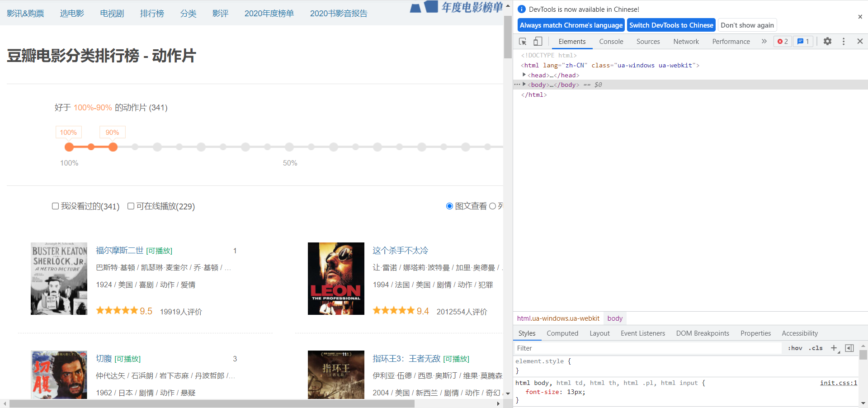This screenshot has height=408, width=868.
Task: Open the 影评 nav link
Action: pyautogui.click(x=220, y=13)
